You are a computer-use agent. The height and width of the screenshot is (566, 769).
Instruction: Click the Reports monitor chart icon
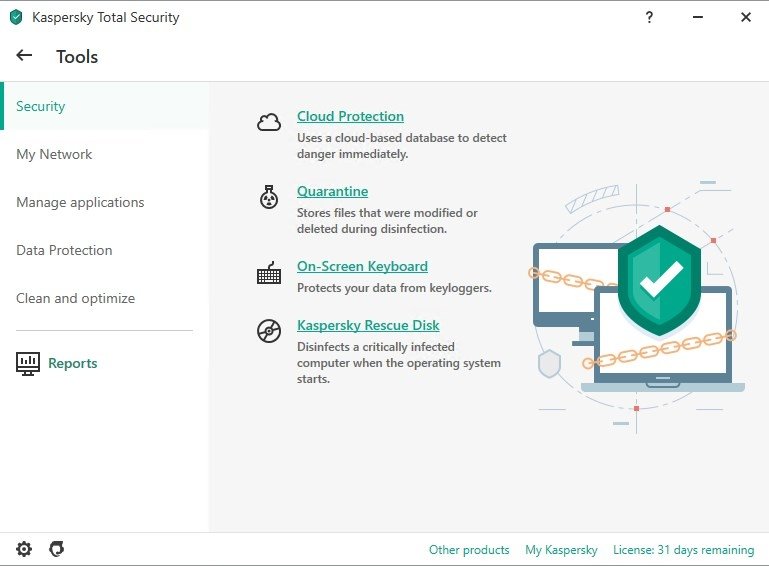tap(28, 364)
